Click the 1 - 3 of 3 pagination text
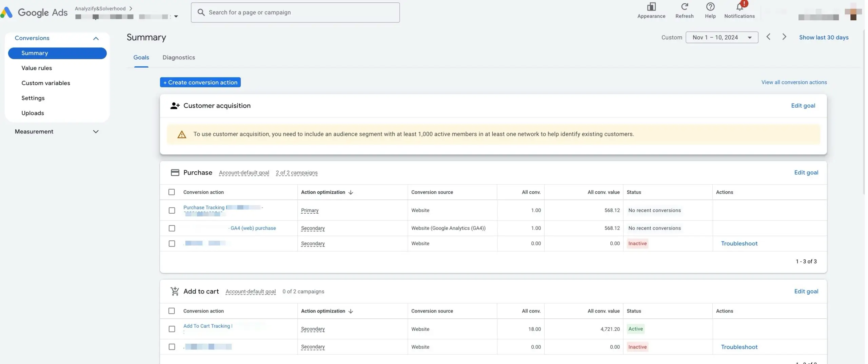The height and width of the screenshot is (364, 868). coord(806,261)
